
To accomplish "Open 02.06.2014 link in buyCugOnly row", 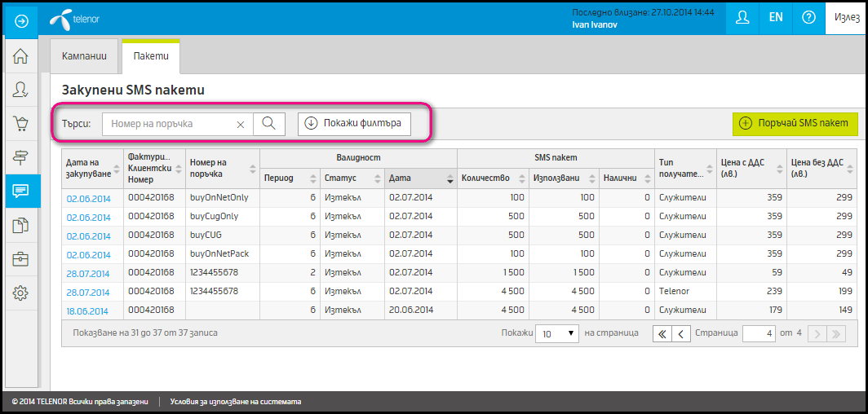I will coord(89,218).
